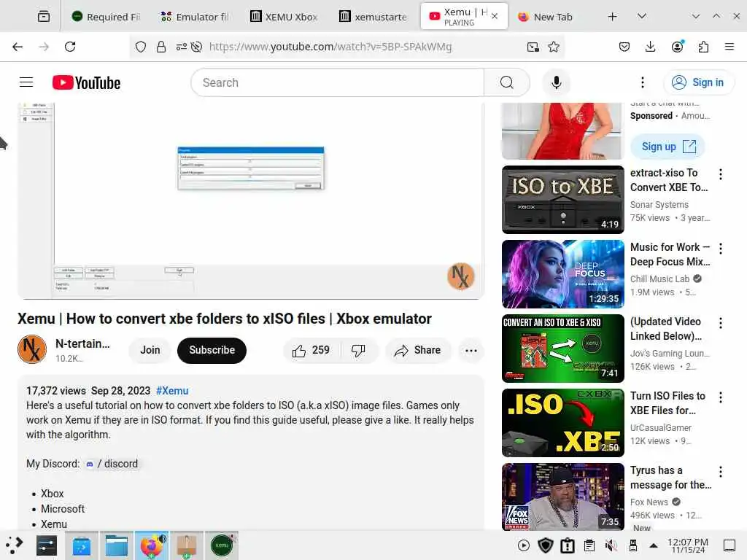Bookmark this page with the star
This screenshot has width=747, height=560.
tap(554, 47)
